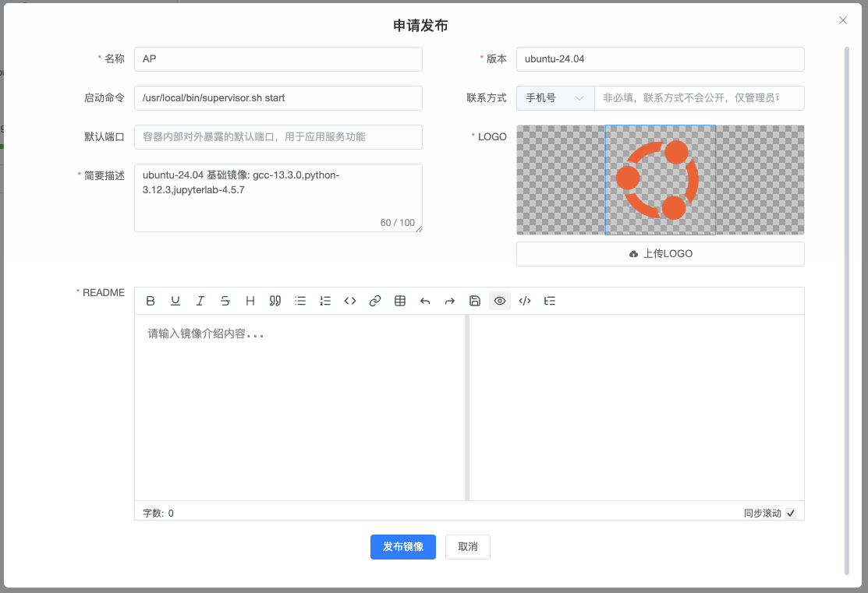Image resolution: width=868 pixels, height=593 pixels.
Task: Apply strikethrough formatting in README editor
Action: click(225, 301)
